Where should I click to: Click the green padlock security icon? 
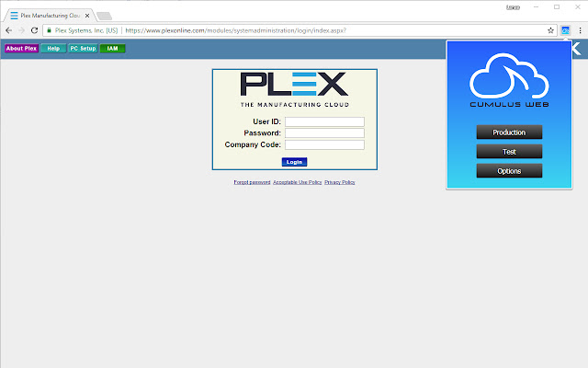tap(49, 30)
